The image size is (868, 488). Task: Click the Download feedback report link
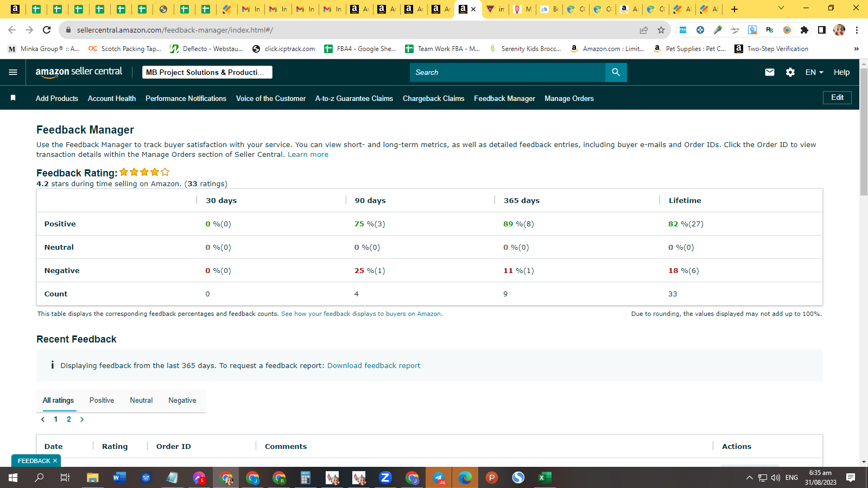pos(373,366)
